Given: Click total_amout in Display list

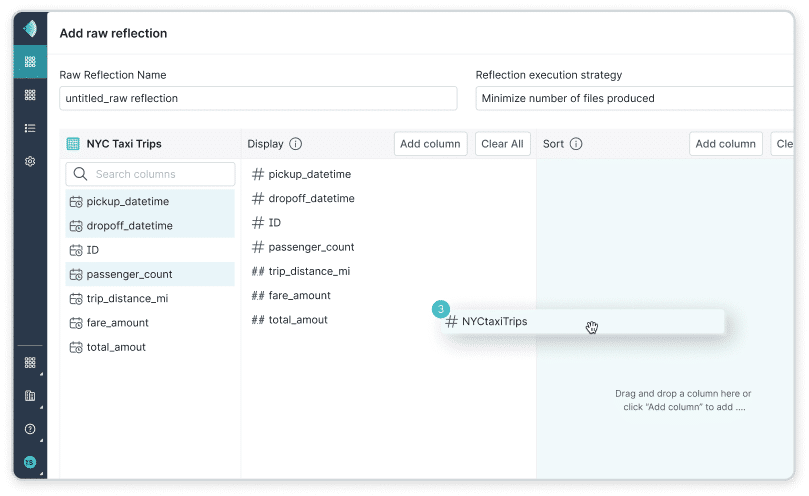Looking at the screenshot, I should (x=298, y=320).
